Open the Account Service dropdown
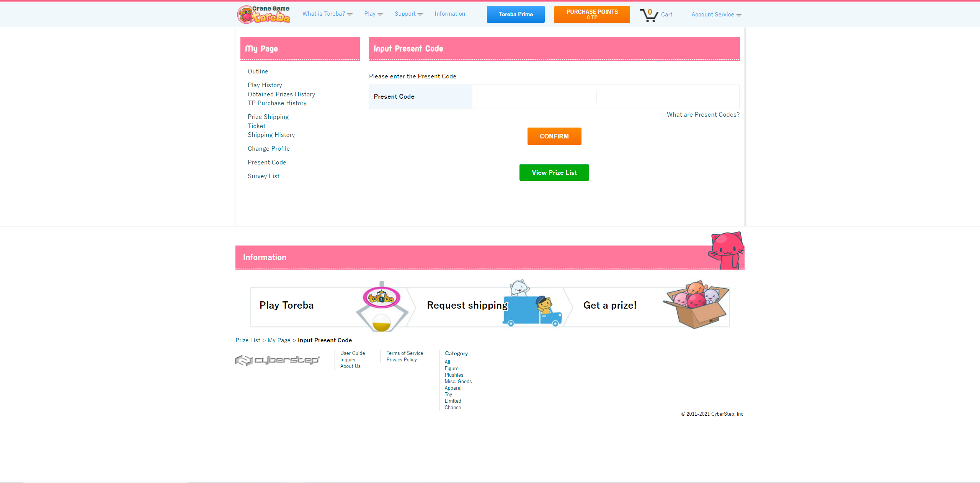 pyautogui.click(x=716, y=15)
